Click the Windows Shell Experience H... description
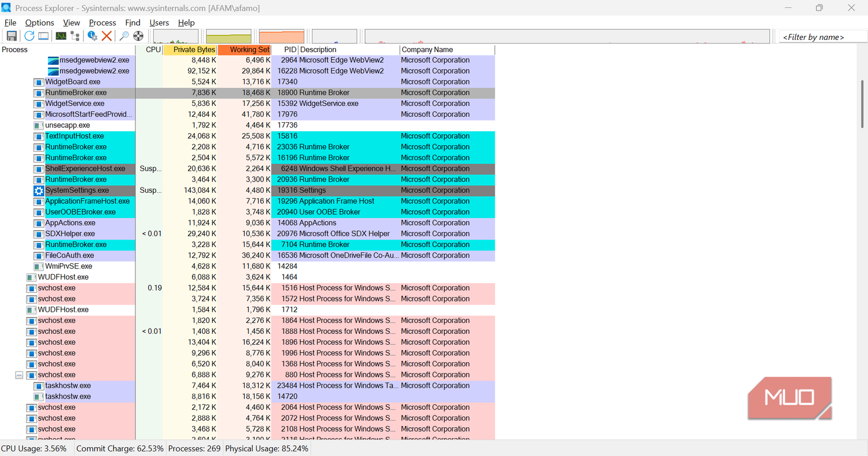The width and height of the screenshot is (868, 456). 348,168
